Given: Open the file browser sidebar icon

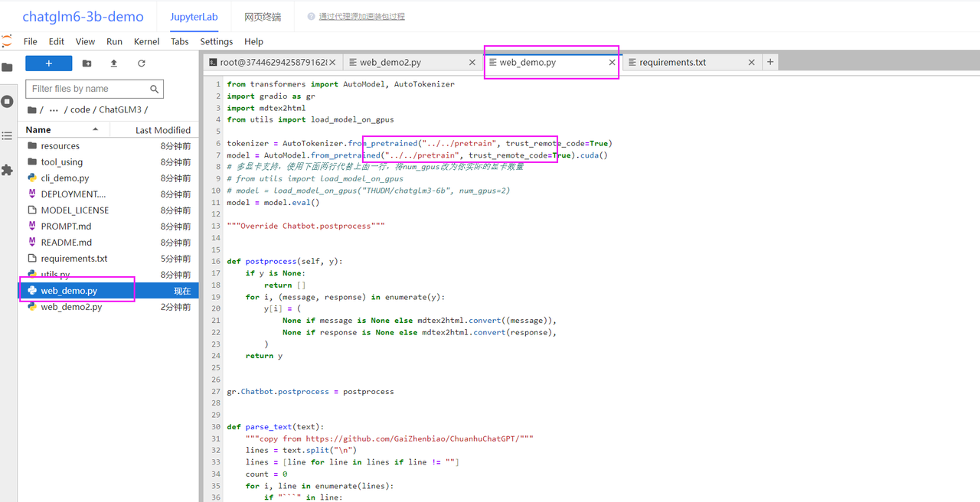Looking at the screenshot, I should coord(7,67).
